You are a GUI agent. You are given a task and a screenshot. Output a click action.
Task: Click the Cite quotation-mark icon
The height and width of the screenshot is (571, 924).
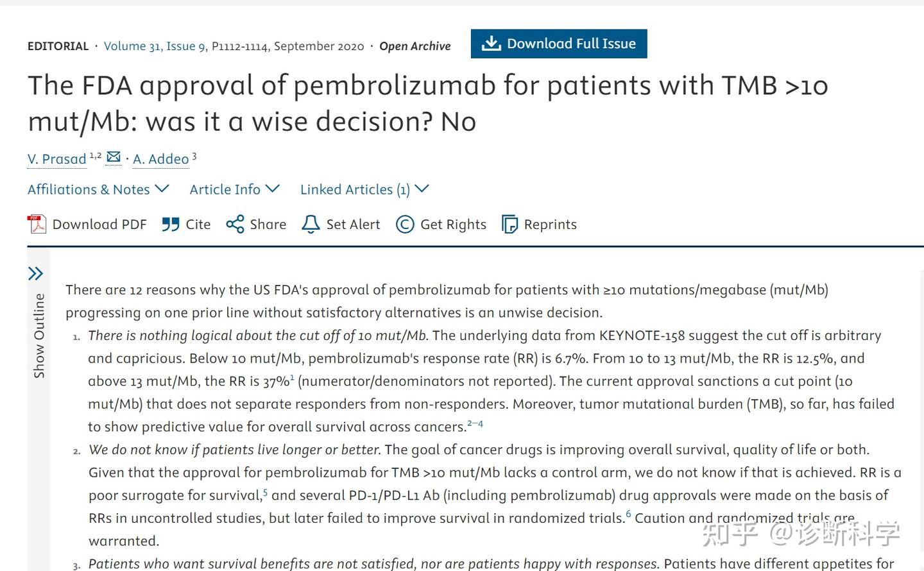pyautogui.click(x=171, y=224)
